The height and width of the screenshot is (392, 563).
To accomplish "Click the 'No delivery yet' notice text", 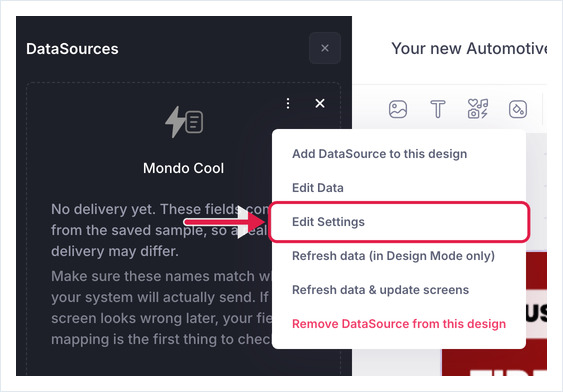I will tap(161, 230).
